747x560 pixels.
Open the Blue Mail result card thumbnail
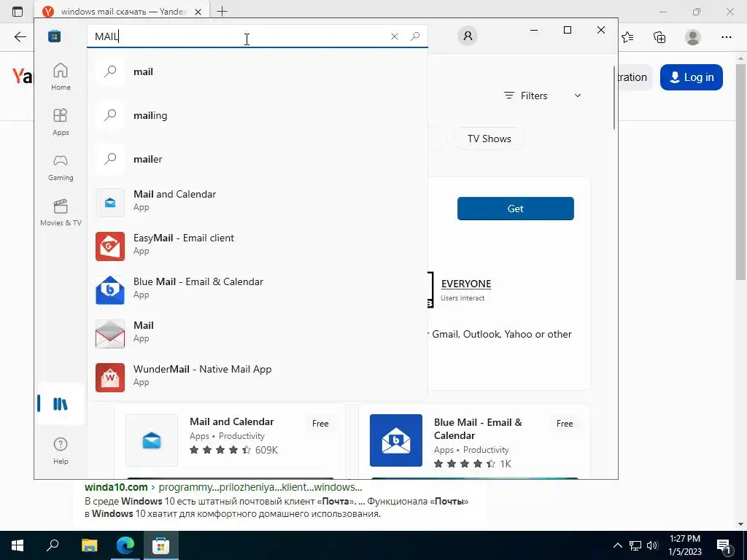396,440
